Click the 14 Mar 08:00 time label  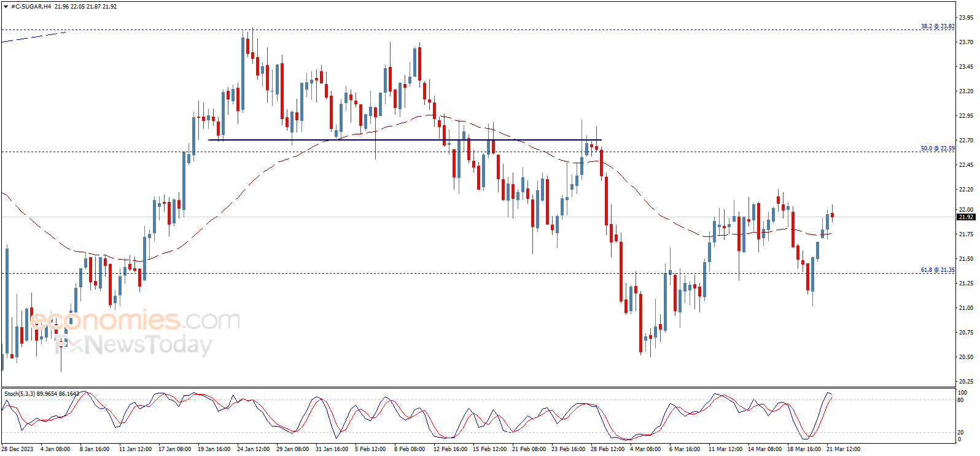(x=764, y=449)
